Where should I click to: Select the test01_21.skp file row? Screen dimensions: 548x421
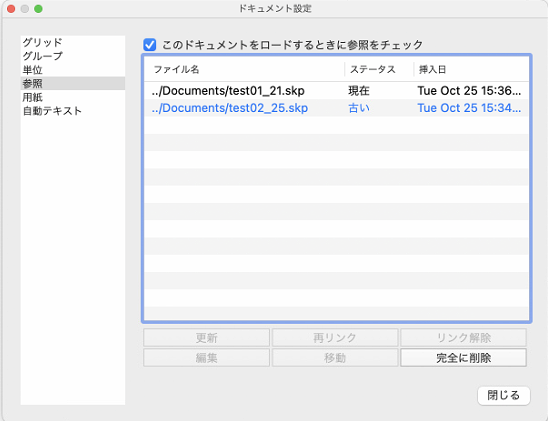click(x=336, y=91)
